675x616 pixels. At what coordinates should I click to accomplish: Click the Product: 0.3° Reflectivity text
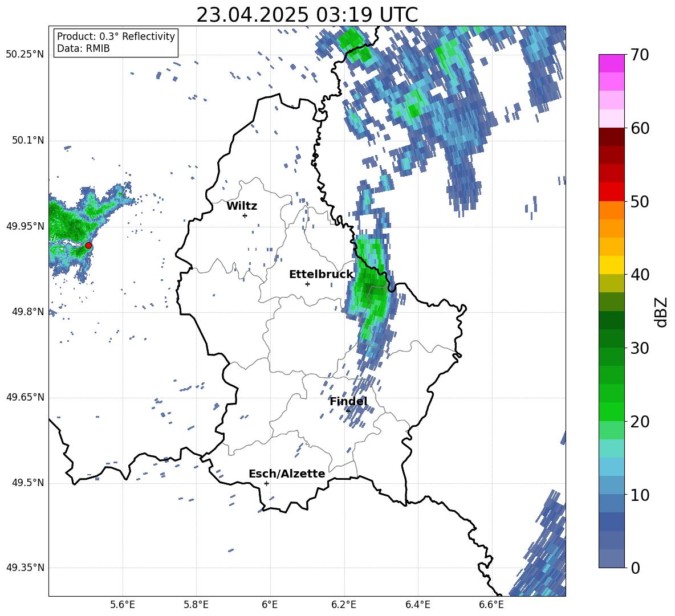tap(116, 36)
